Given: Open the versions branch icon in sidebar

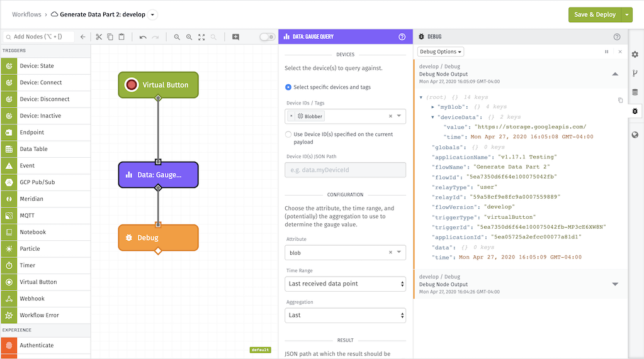Looking at the screenshot, I should (x=635, y=74).
